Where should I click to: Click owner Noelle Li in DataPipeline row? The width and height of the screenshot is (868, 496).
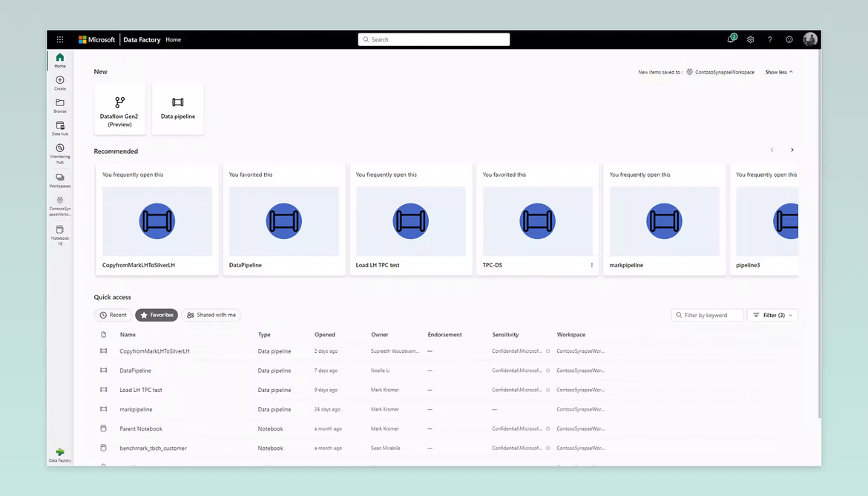[381, 371]
